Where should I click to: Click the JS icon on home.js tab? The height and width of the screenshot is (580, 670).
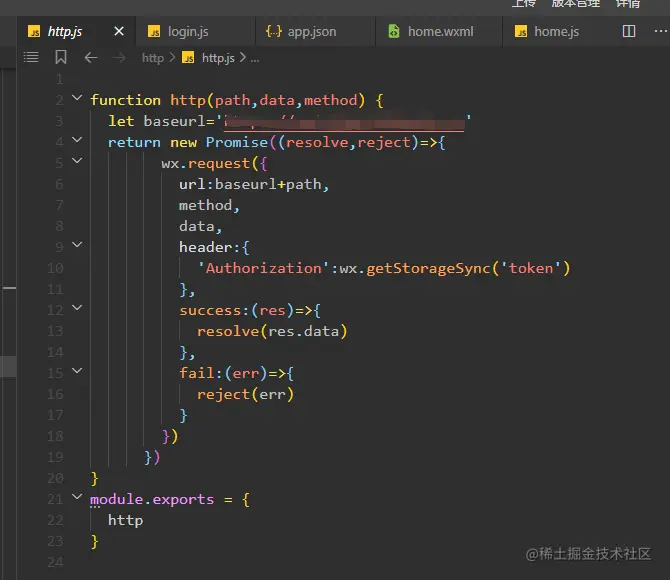pos(520,31)
